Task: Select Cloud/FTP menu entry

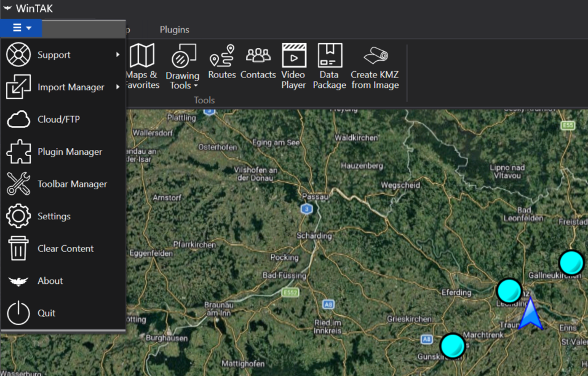Action: [58, 119]
